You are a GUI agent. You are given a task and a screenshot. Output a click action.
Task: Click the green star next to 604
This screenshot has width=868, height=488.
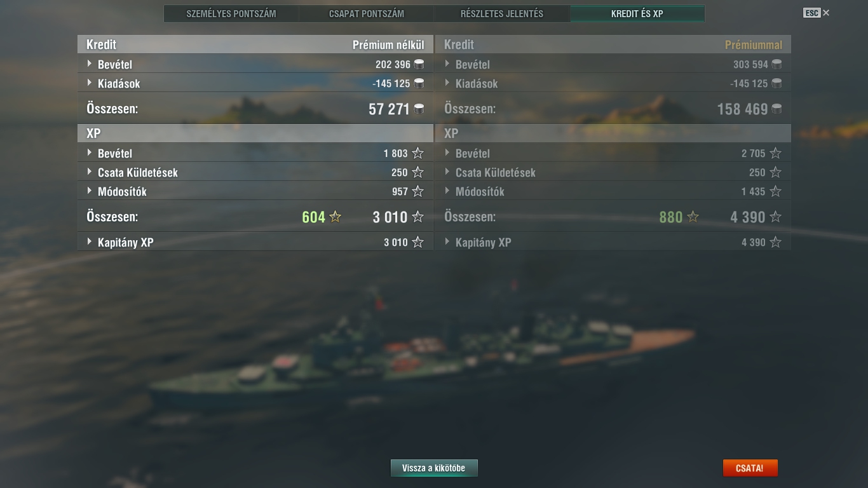pos(336,217)
